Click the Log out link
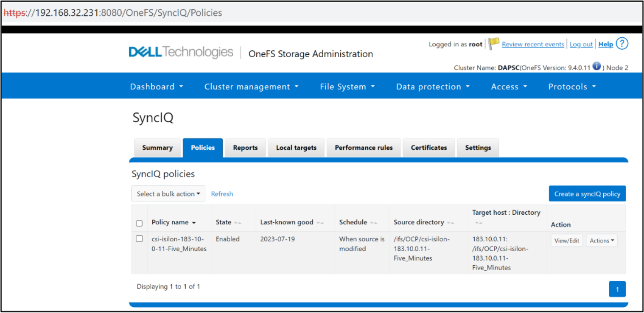Screen dimensions: 644x313 [581, 44]
